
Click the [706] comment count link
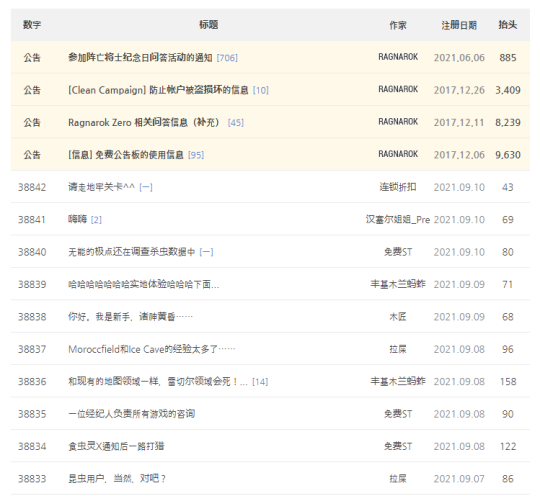click(227, 58)
